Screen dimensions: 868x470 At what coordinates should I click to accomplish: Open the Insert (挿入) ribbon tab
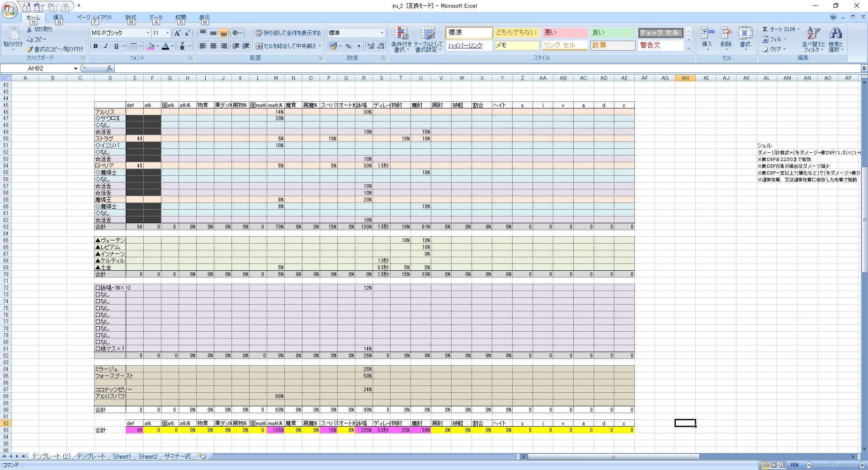tap(58, 18)
